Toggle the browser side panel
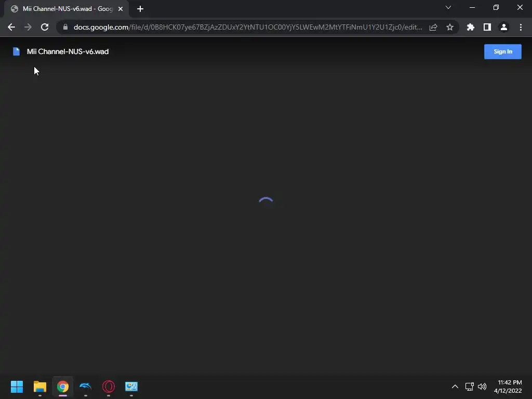The width and height of the screenshot is (532, 399). click(x=487, y=27)
